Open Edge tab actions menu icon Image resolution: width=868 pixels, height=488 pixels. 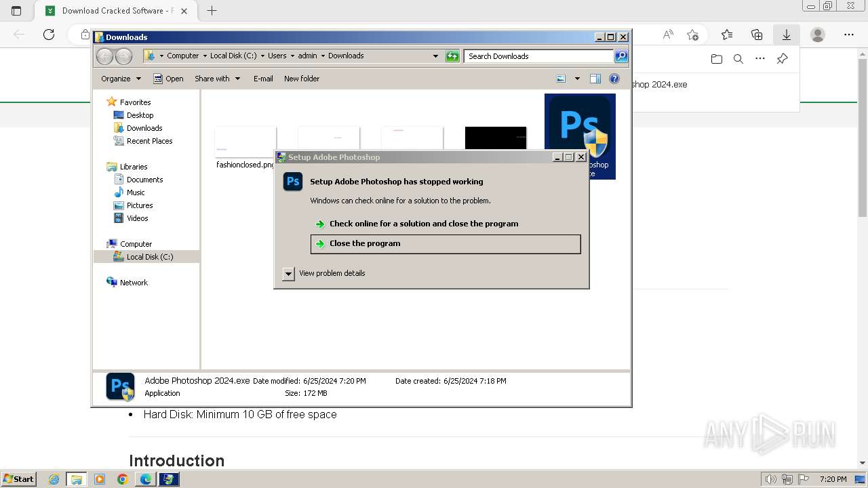16,11
